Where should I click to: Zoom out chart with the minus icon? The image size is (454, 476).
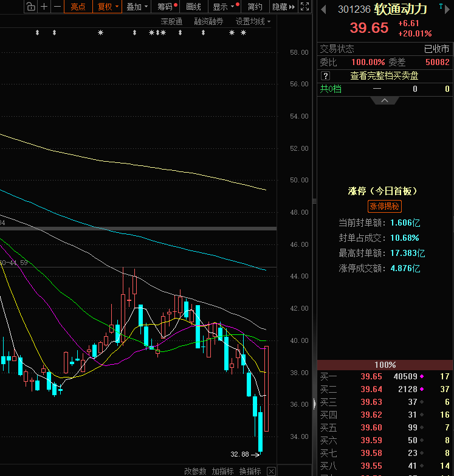(x=57, y=6)
